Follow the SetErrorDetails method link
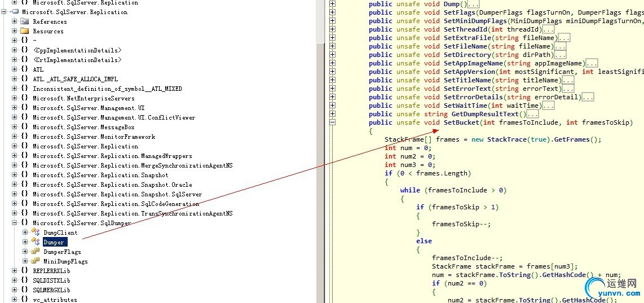 (x=473, y=97)
